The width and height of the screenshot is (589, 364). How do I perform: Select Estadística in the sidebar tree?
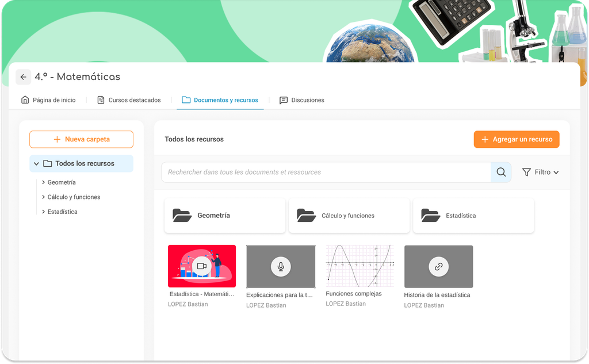[x=62, y=212]
